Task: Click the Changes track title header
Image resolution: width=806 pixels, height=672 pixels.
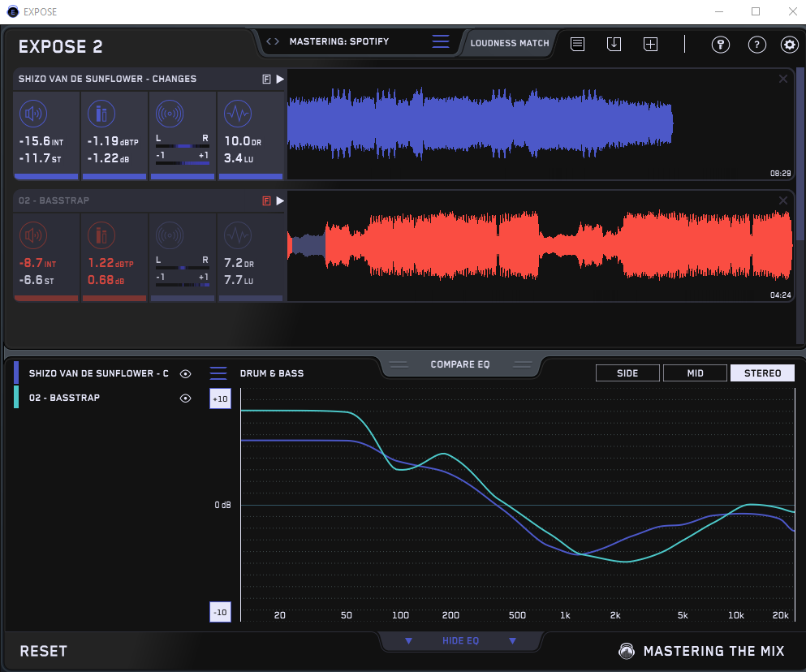Action: click(x=107, y=79)
